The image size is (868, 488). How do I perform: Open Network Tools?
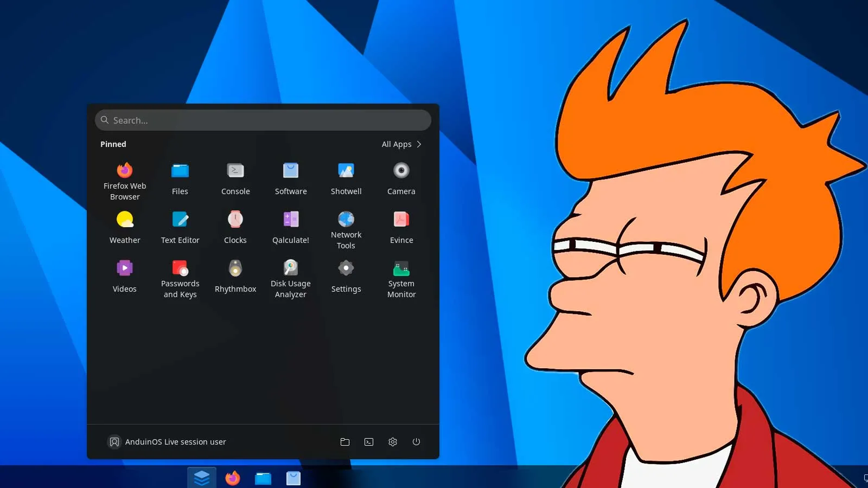coord(346,229)
